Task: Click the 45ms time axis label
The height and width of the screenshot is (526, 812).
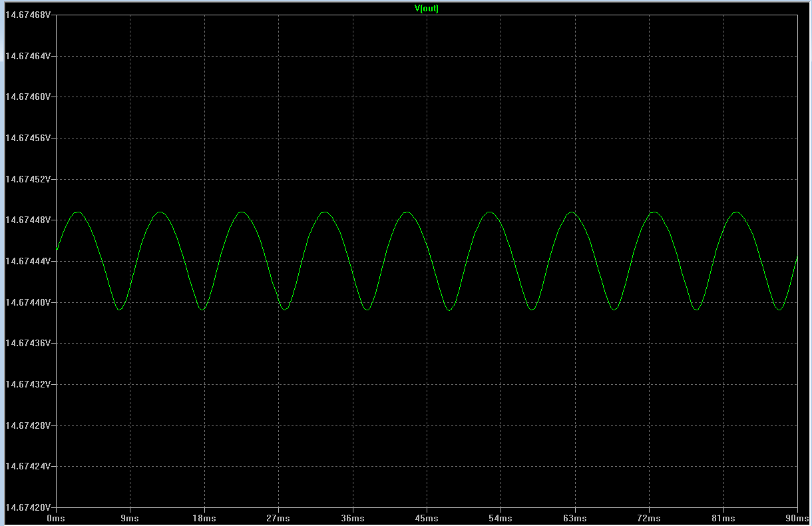Action: pos(427,518)
